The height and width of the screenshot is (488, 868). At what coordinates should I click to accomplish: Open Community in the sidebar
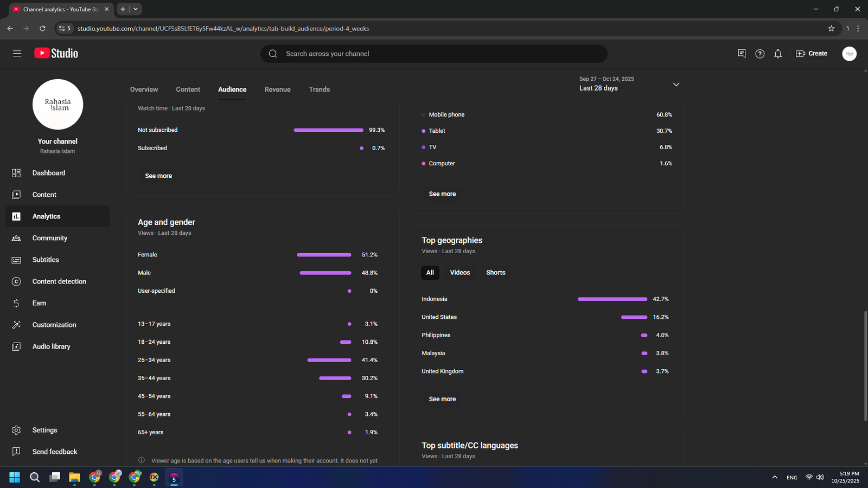pyautogui.click(x=58, y=238)
